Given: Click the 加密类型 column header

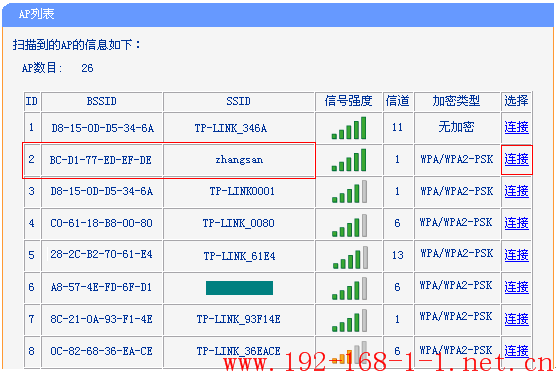Looking at the screenshot, I should coord(456,101).
